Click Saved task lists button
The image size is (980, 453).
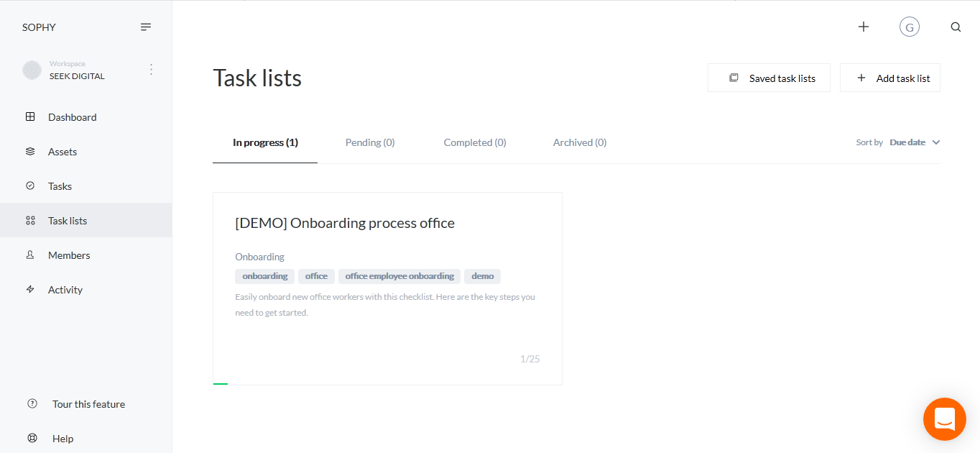[x=769, y=78]
